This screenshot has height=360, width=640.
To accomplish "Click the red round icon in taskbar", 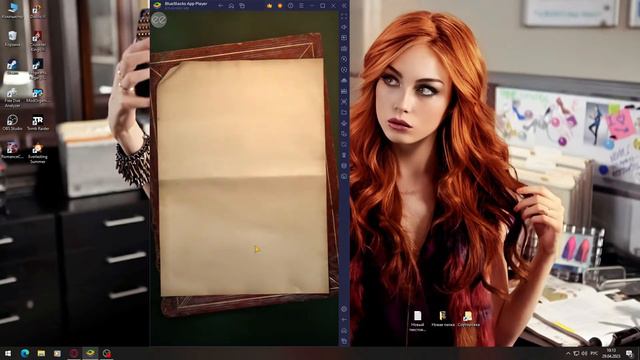I will coord(74,353).
